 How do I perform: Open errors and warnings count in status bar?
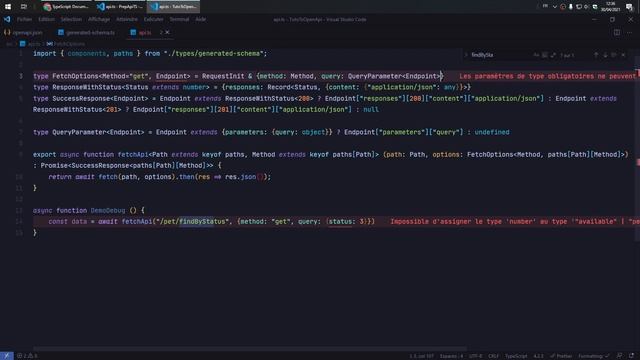click(27, 356)
